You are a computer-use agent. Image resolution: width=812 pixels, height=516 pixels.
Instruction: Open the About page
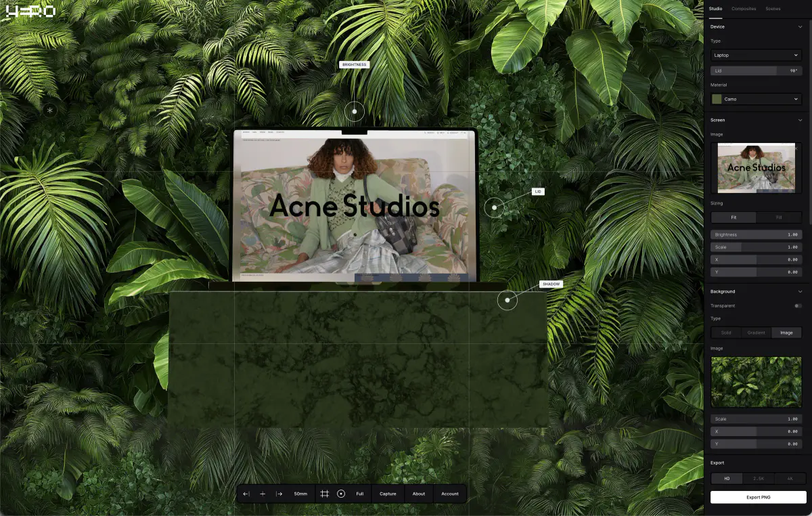(x=419, y=494)
